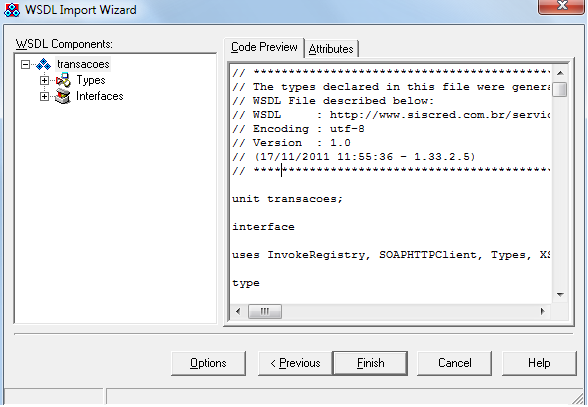Click the Finish button
588x407 pixels.
click(370, 363)
